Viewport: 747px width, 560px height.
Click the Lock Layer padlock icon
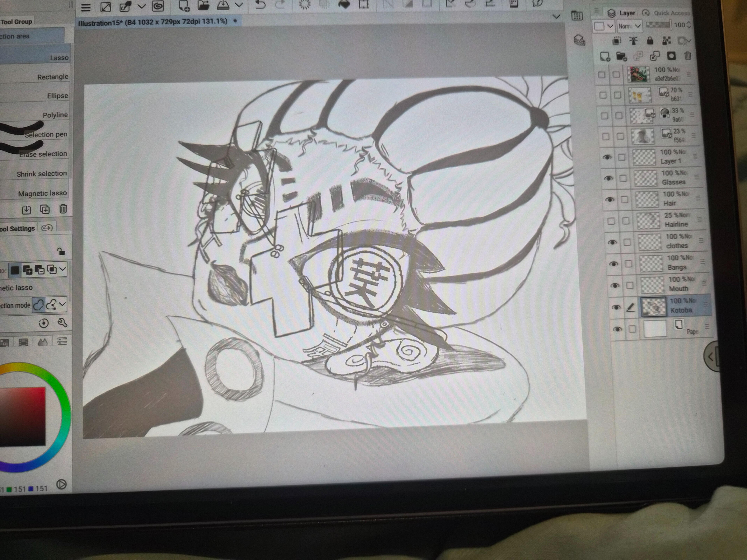pos(650,41)
